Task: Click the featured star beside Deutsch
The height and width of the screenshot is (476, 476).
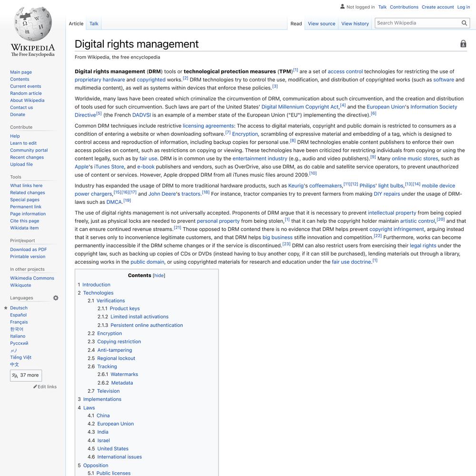Action: (5, 308)
